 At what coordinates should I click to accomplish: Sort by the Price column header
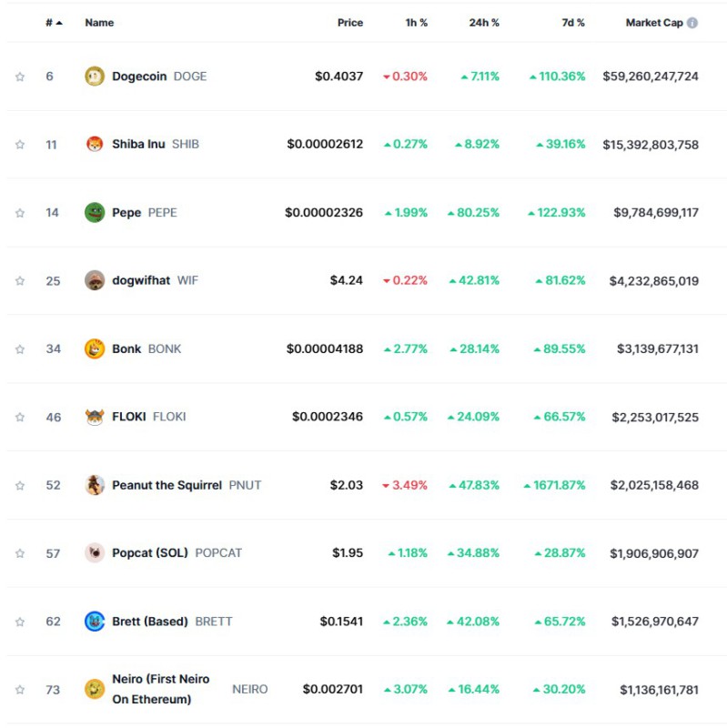349,23
